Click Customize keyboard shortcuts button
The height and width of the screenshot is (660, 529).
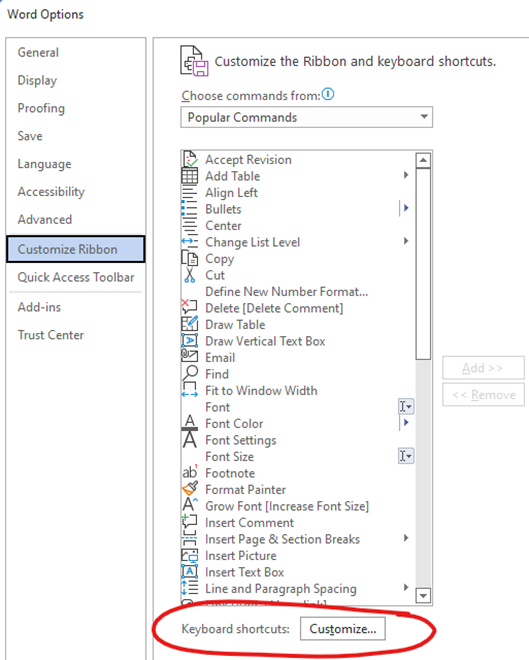click(x=343, y=629)
